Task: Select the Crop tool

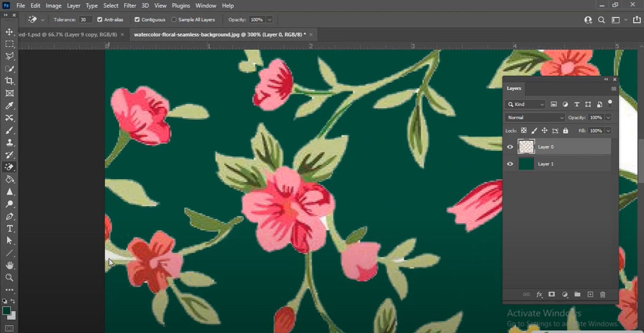Action: [10, 81]
